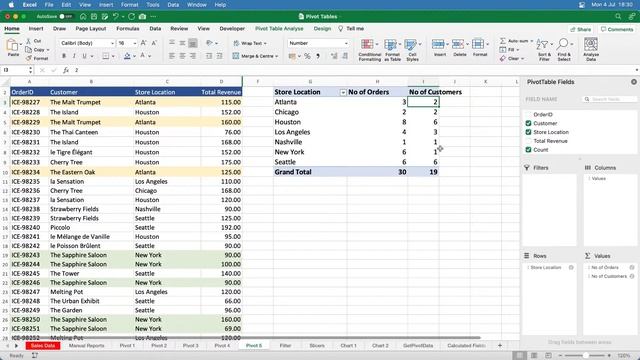
Task: Open Store Location pivot filter dropdown
Action: coord(343,93)
